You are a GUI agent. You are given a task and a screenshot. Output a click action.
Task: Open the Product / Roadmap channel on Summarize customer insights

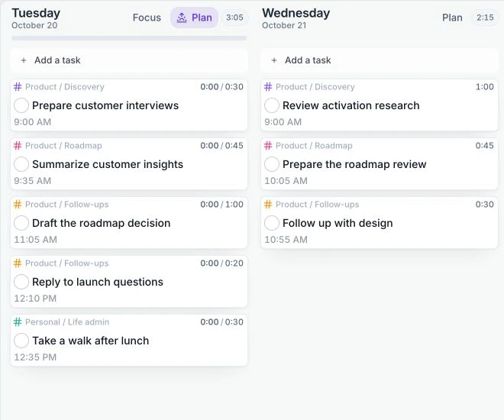point(63,146)
